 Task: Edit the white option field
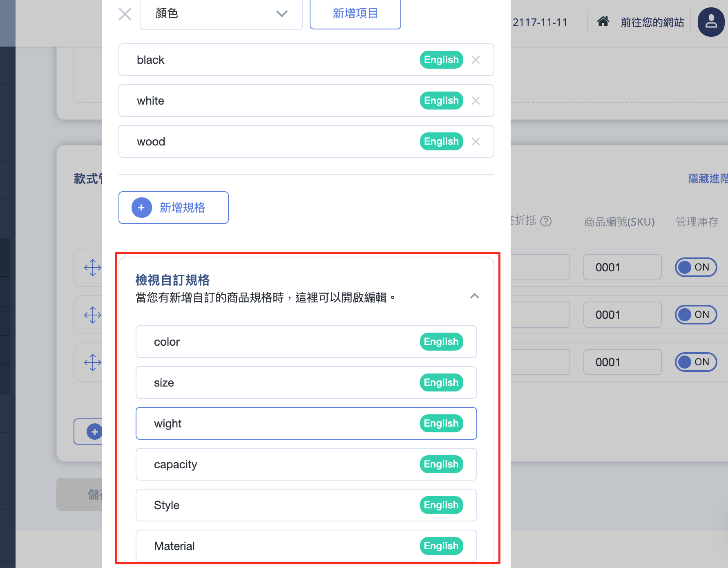(x=306, y=101)
